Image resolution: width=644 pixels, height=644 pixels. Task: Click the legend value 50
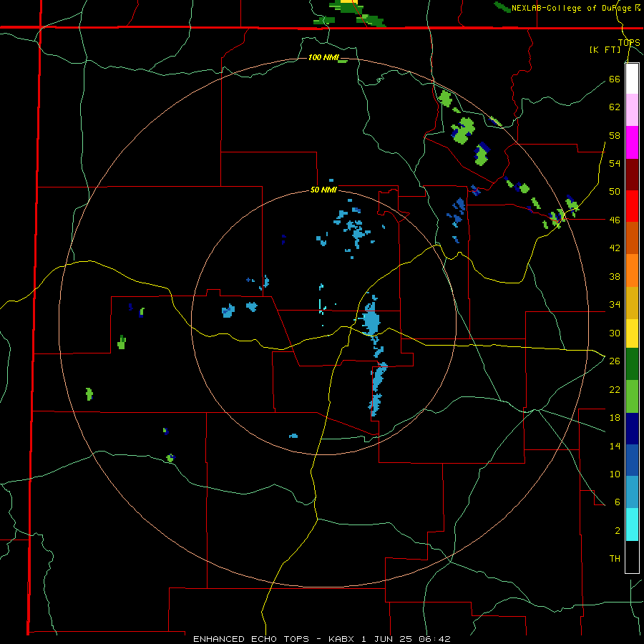pos(615,191)
